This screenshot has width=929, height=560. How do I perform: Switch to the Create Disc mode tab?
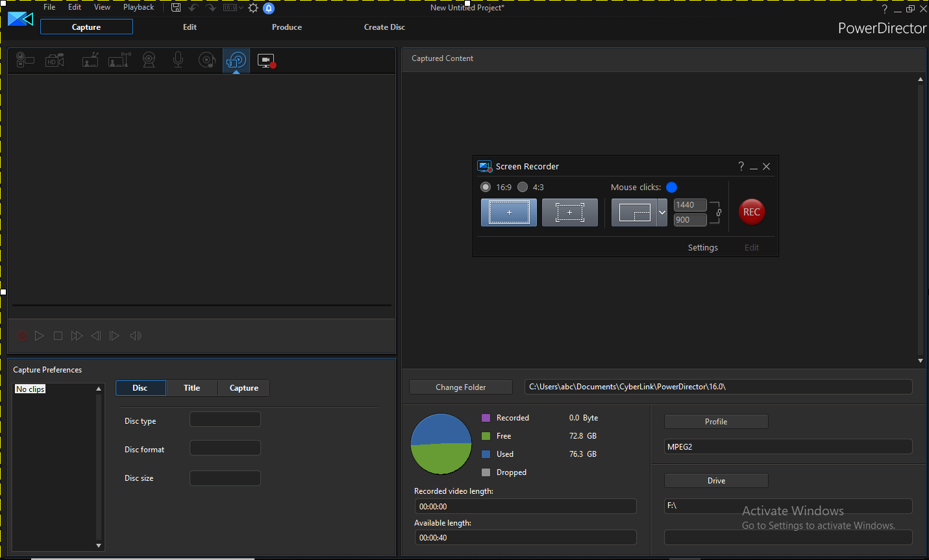click(384, 27)
